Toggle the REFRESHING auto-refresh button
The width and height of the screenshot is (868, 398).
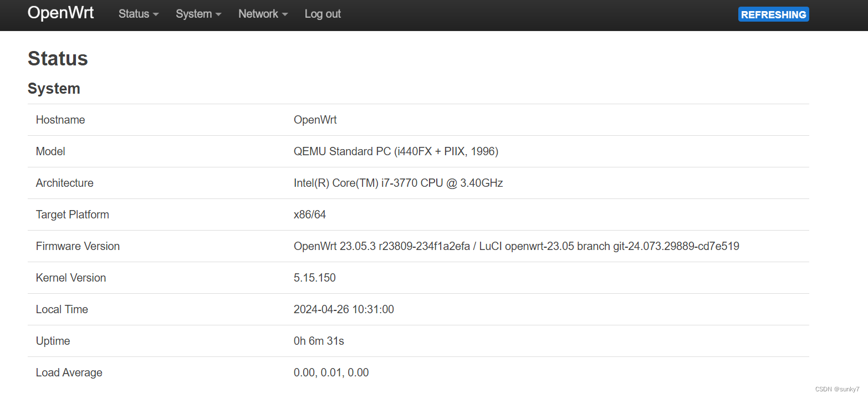773,14
